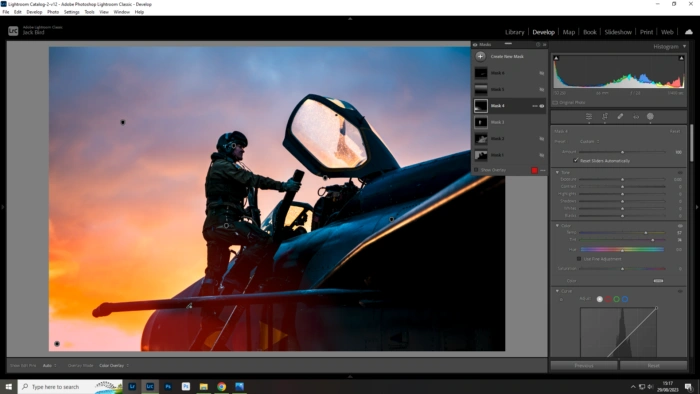Select the Red Eye correction tool icon
The image size is (700, 394).
click(636, 116)
